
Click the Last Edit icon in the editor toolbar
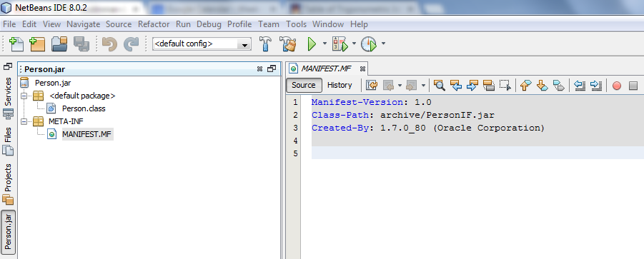tap(372, 85)
